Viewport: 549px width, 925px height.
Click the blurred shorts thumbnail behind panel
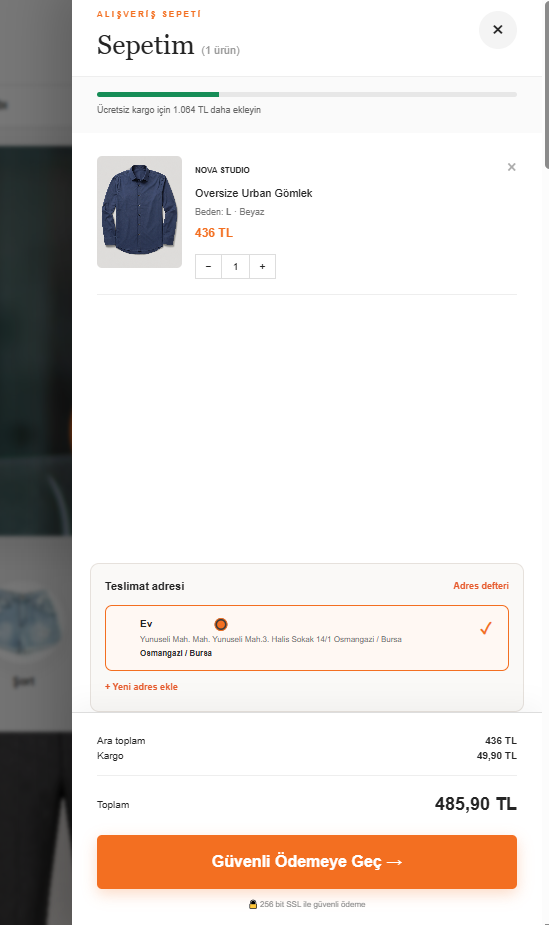[x=28, y=619]
